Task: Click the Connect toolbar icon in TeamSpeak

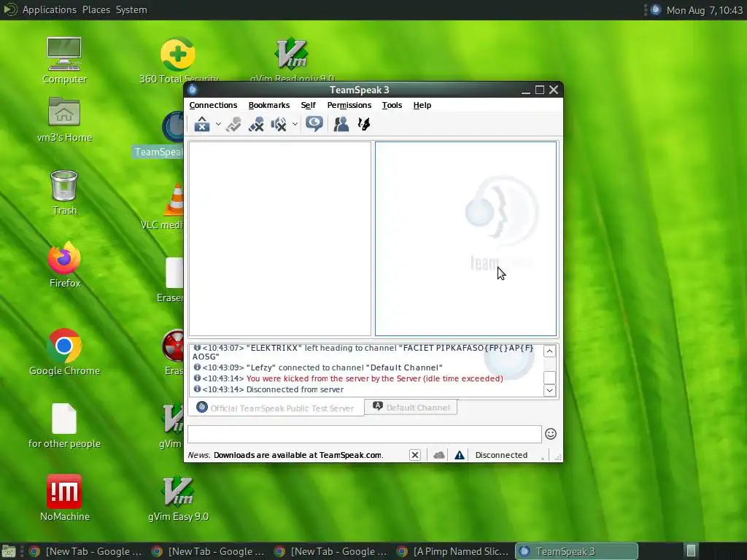Action: click(202, 124)
